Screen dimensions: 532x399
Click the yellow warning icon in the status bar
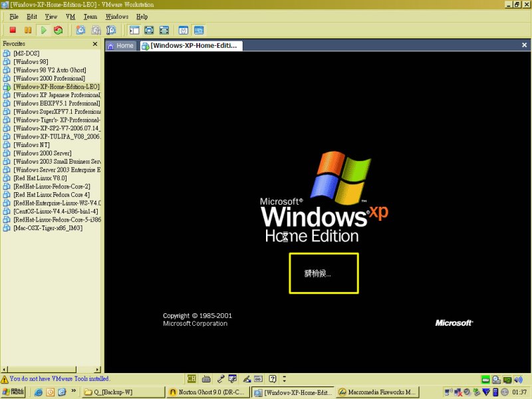(x=5, y=379)
